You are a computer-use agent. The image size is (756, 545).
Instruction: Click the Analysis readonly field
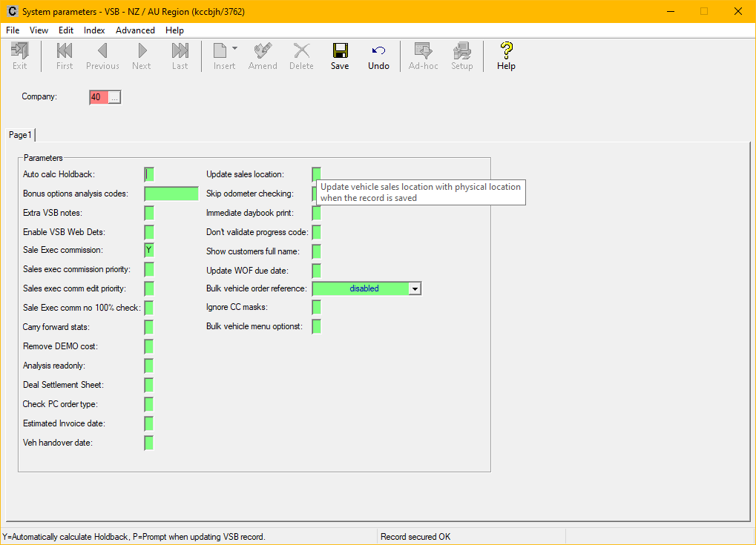[149, 366]
